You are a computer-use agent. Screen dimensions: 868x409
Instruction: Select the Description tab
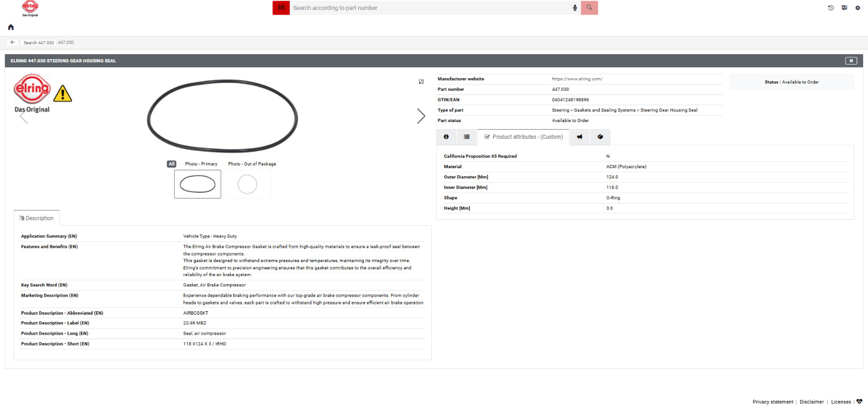coord(36,218)
